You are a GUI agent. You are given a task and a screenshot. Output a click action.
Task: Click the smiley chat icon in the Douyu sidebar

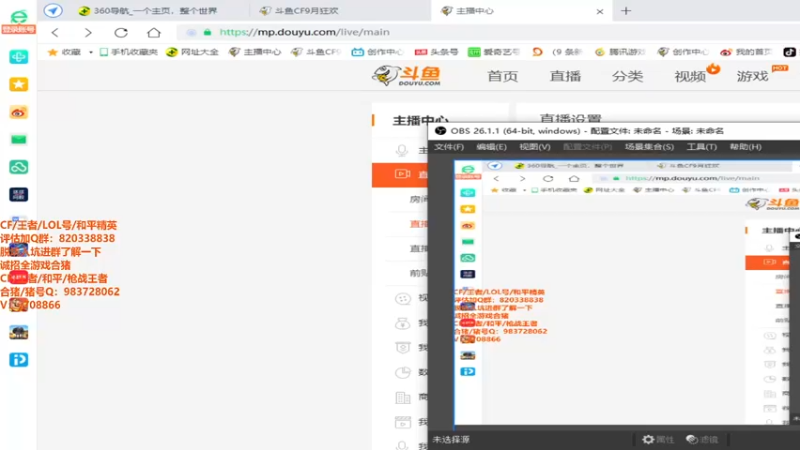click(403, 298)
